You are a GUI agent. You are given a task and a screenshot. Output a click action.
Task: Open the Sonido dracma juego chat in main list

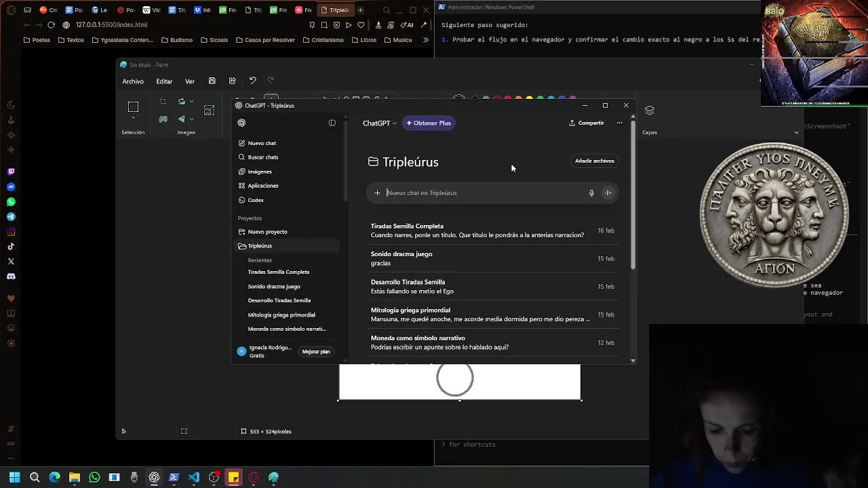pyautogui.click(x=492, y=258)
